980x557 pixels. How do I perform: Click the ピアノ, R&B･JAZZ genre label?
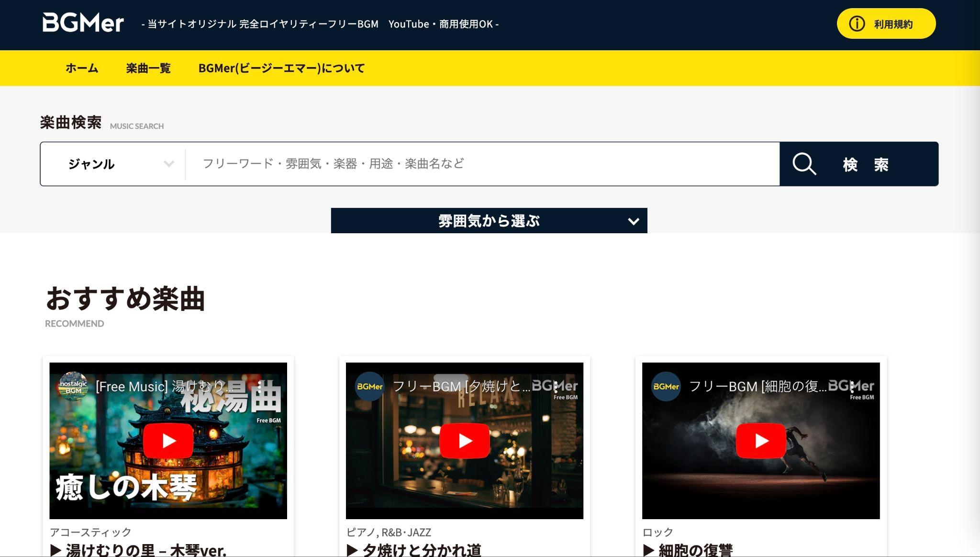389,532
